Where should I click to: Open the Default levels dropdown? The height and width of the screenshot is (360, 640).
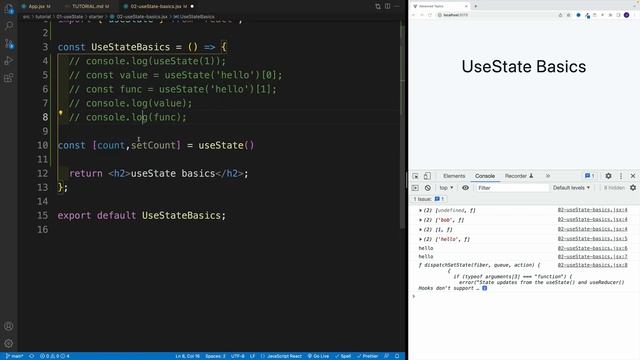coord(571,188)
